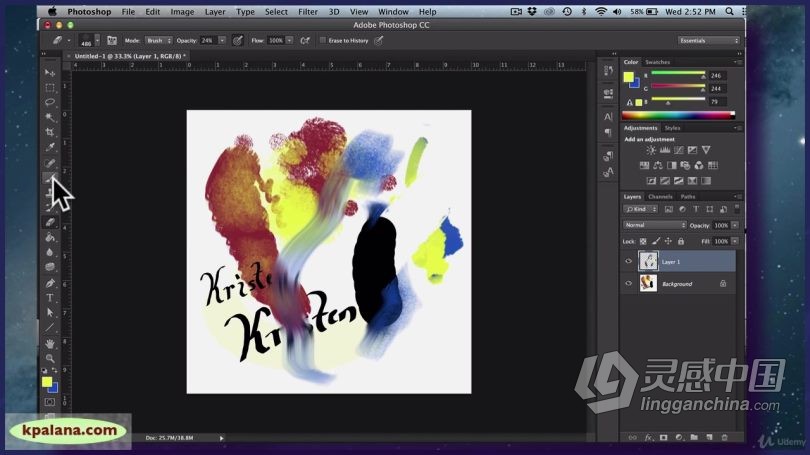The image size is (810, 455).
Task: Select the Sponge tool
Action: (50, 267)
